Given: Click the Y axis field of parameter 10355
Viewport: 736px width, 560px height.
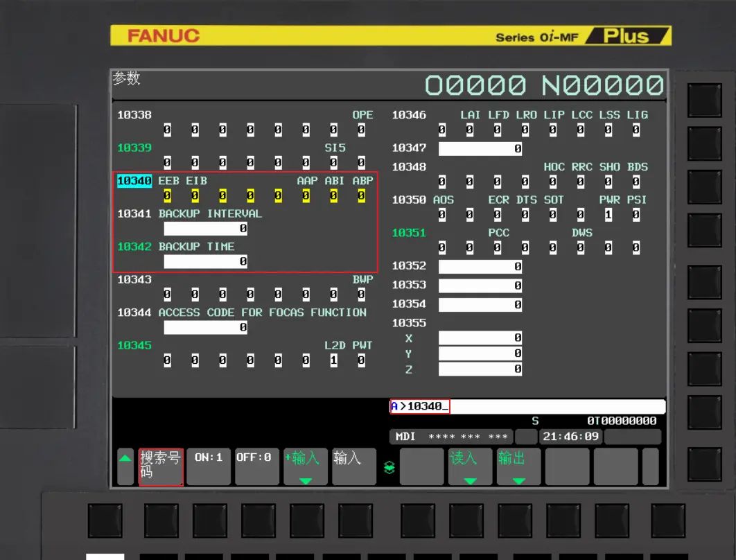Looking at the screenshot, I should point(480,353).
